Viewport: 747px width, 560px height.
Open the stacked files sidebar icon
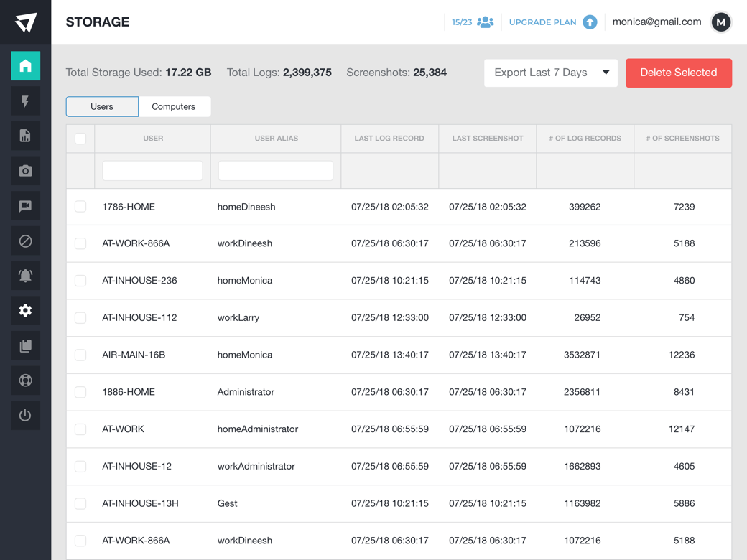(x=25, y=346)
